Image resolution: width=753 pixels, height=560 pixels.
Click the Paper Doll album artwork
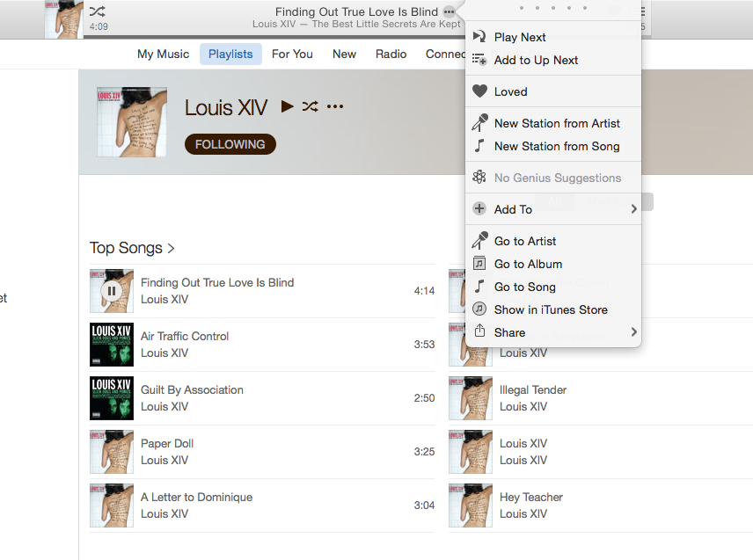[112, 452]
